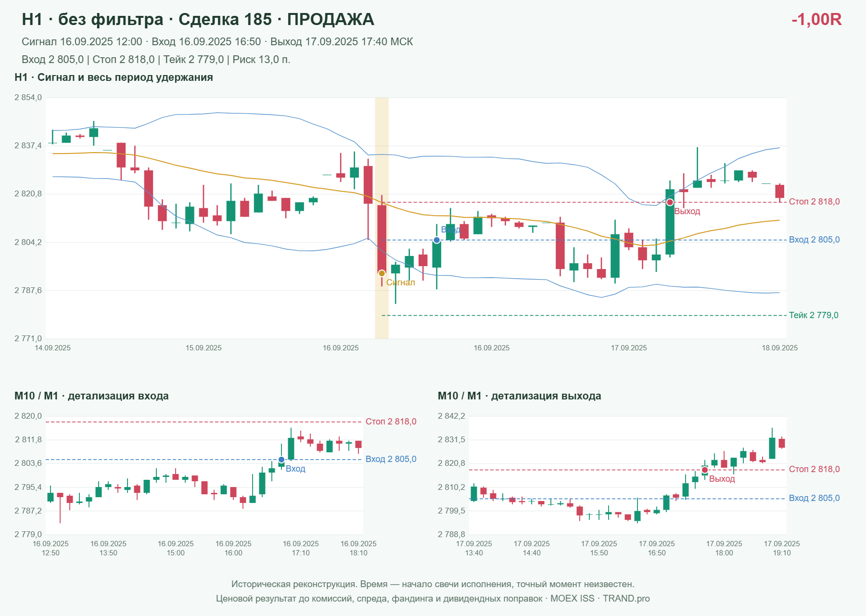The height and width of the screenshot is (616, 866).
Task: Click the title 'H1 · без фильтра · Сделка 185 · ПРОДАЖА'
Action: (x=198, y=19)
